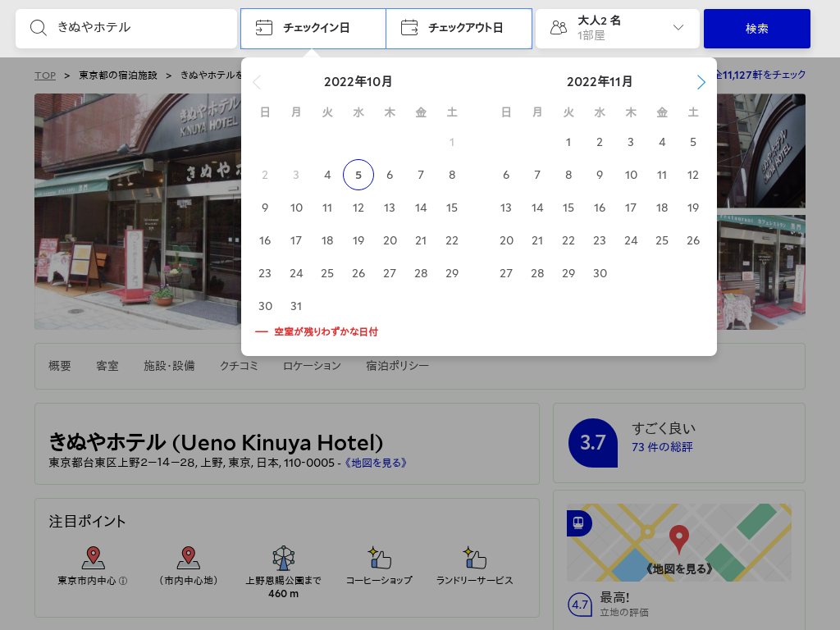Click the 市内中心地 location pin icon
Image resolution: width=840 pixels, height=630 pixels.
tap(189, 558)
